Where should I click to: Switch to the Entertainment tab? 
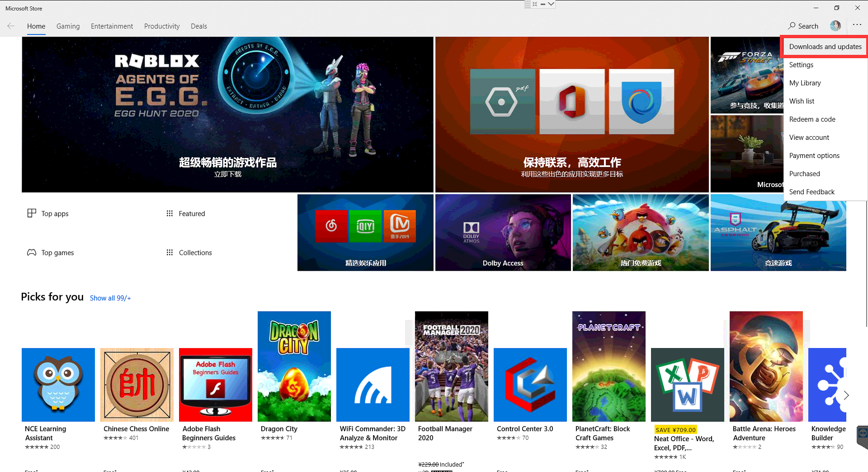(112, 26)
